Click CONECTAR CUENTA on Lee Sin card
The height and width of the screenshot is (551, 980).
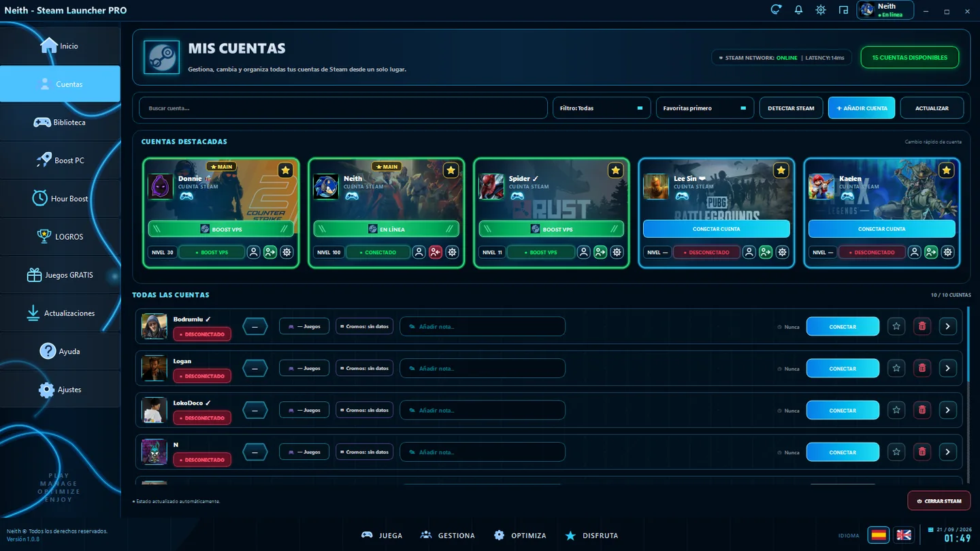pyautogui.click(x=716, y=229)
